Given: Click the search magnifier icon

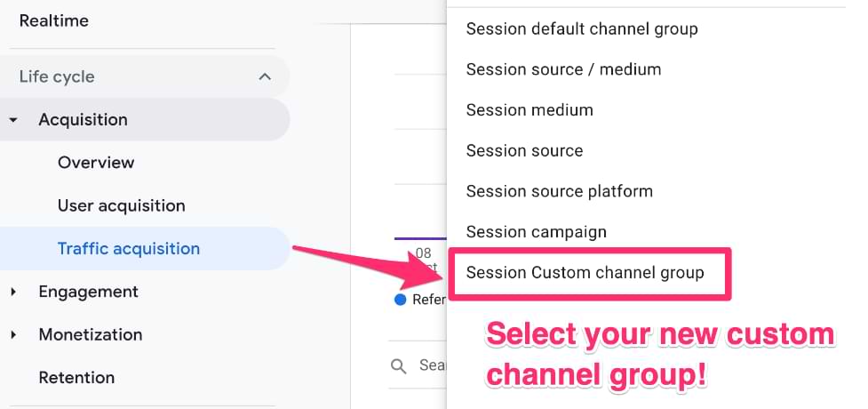Looking at the screenshot, I should click(399, 365).
